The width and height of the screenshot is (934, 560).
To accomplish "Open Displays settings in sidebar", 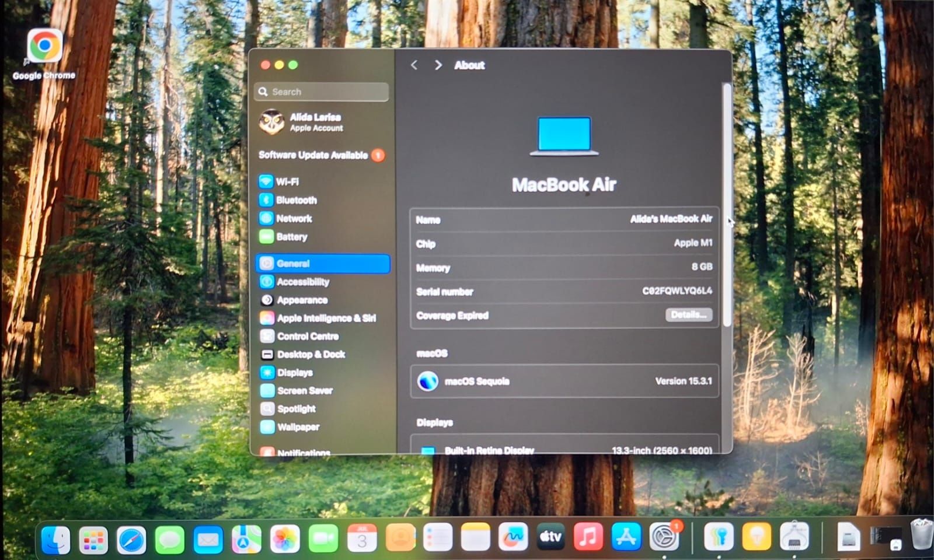I will (x=322, y=372).
